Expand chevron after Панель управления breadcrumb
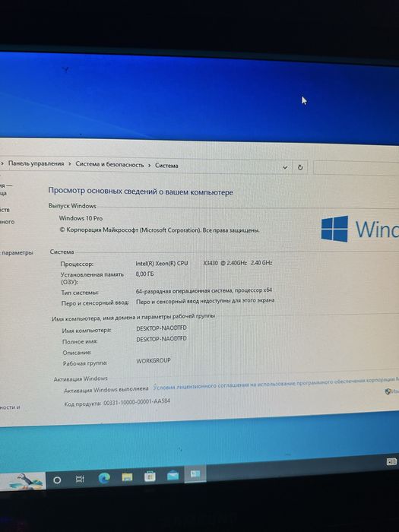Screen dimensions: 399x532 coord(70,164)
